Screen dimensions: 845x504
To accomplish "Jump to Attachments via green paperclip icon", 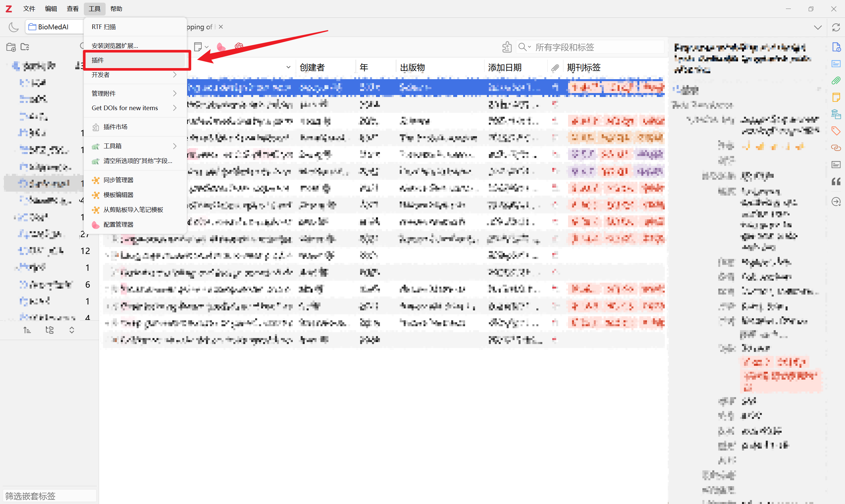I will 836,80.
